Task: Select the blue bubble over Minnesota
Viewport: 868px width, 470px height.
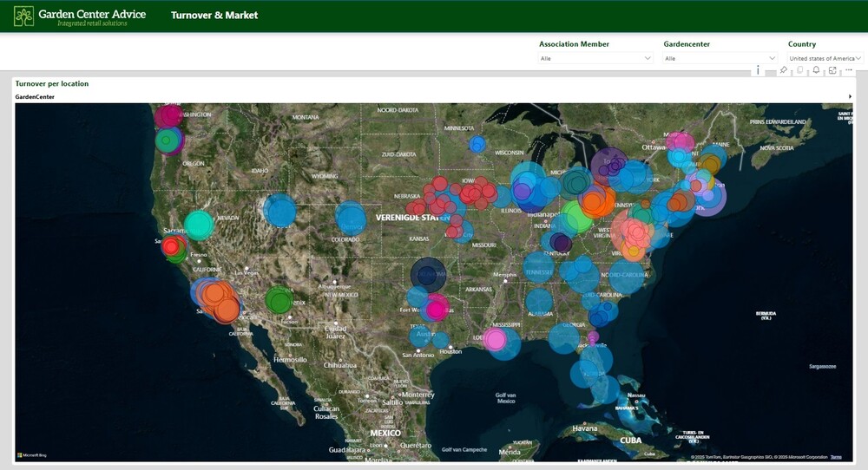Action: [x=477, y=145]
